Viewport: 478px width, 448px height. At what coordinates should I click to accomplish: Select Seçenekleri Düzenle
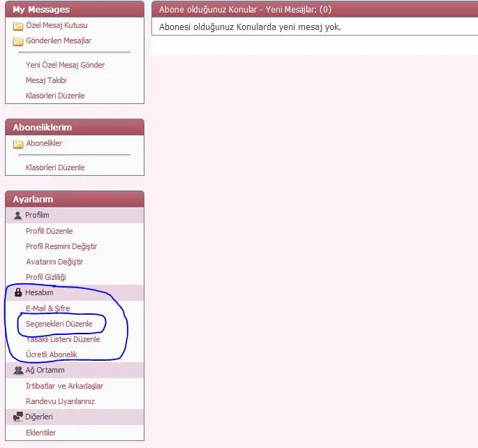pyautogui.click(x=59, y=324)
